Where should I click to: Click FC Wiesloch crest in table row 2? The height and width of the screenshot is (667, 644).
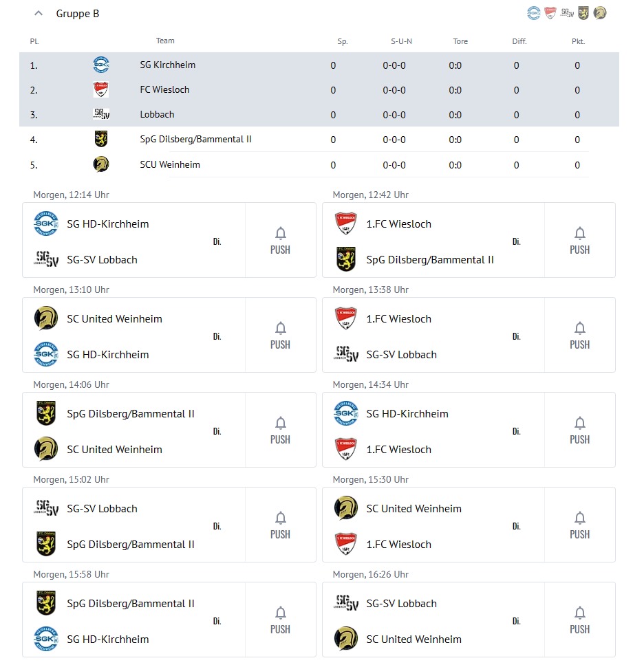[101, 90]
